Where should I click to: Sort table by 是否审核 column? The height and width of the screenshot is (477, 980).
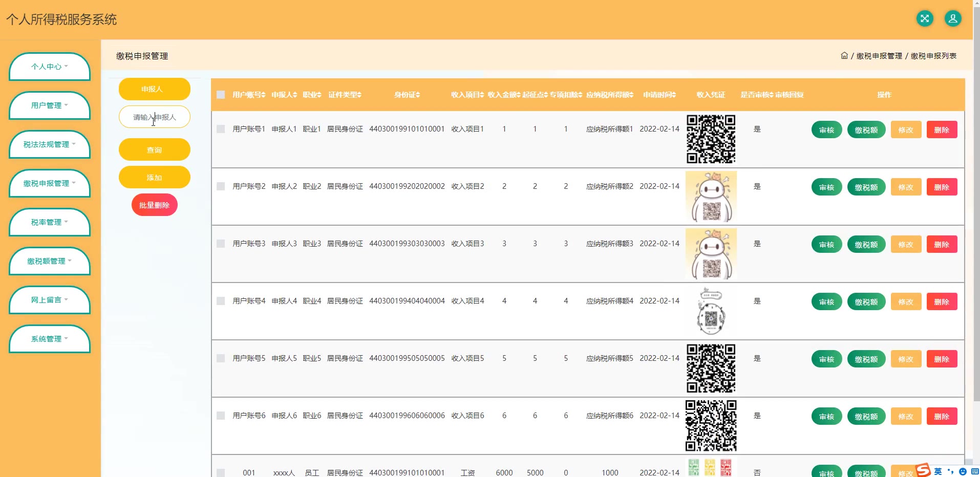tap(757, 95)
